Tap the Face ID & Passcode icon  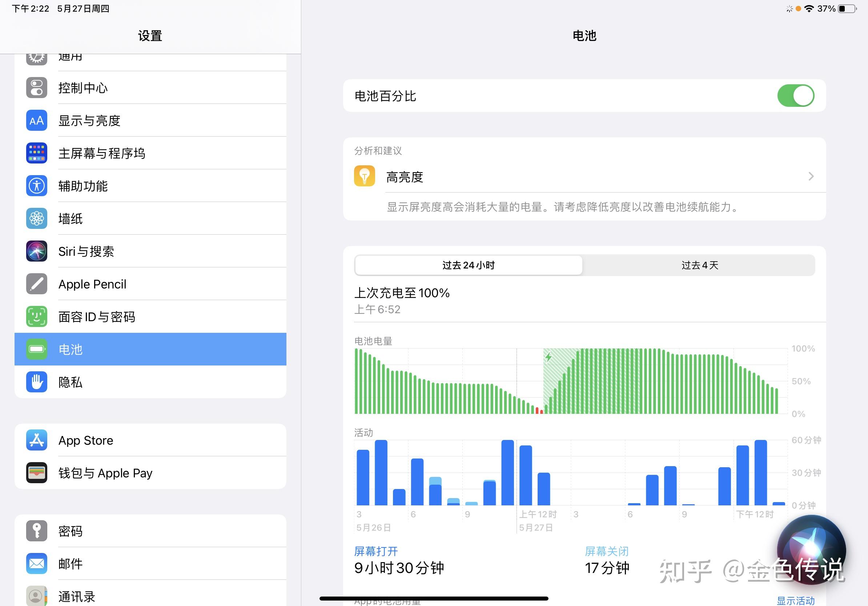click(x=37, y=316)
